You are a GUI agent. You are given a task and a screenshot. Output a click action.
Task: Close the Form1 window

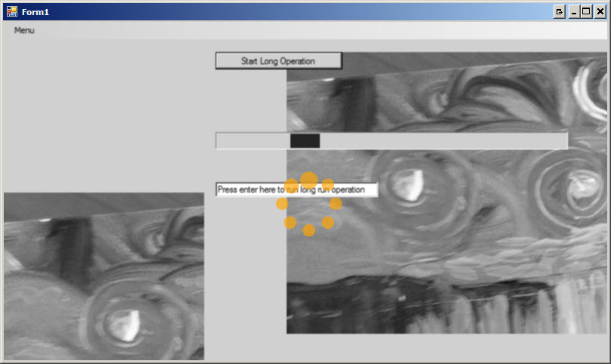(600, 11)
